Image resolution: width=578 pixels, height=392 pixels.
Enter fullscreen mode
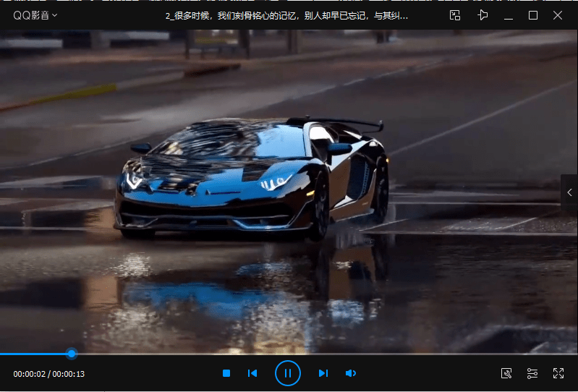pos(558,373)
